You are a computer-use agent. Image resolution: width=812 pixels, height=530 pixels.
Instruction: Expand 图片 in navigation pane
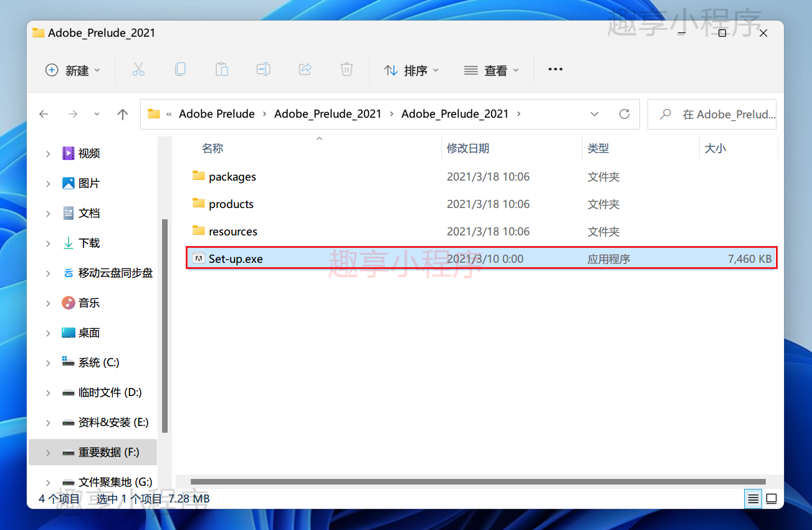(48, 184)
